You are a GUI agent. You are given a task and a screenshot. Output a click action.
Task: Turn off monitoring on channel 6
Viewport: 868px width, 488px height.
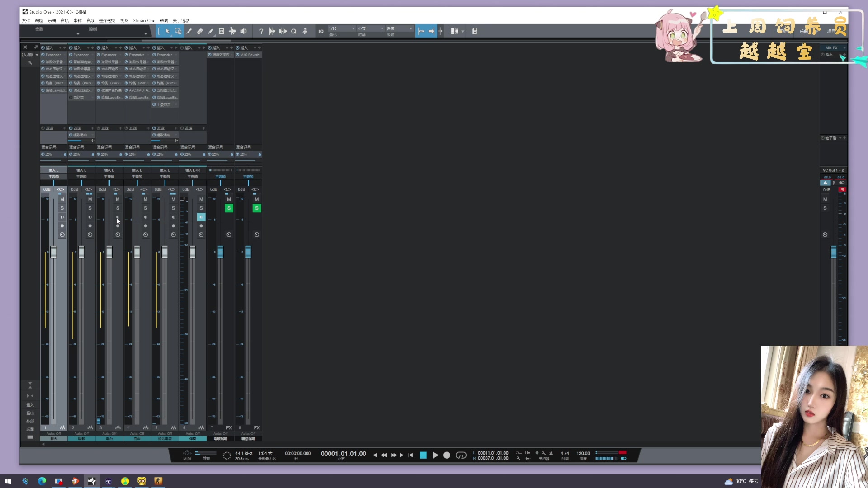[201, 217]
